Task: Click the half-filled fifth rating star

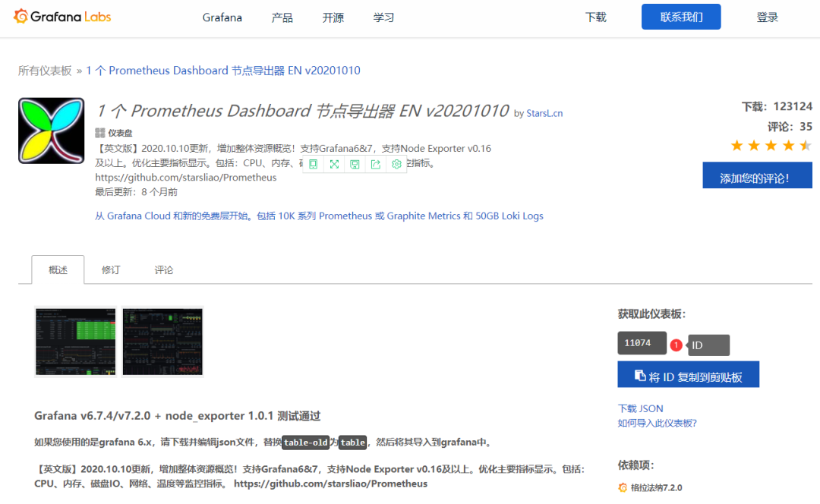Action: pyautogui.click(x=806, y=145)
